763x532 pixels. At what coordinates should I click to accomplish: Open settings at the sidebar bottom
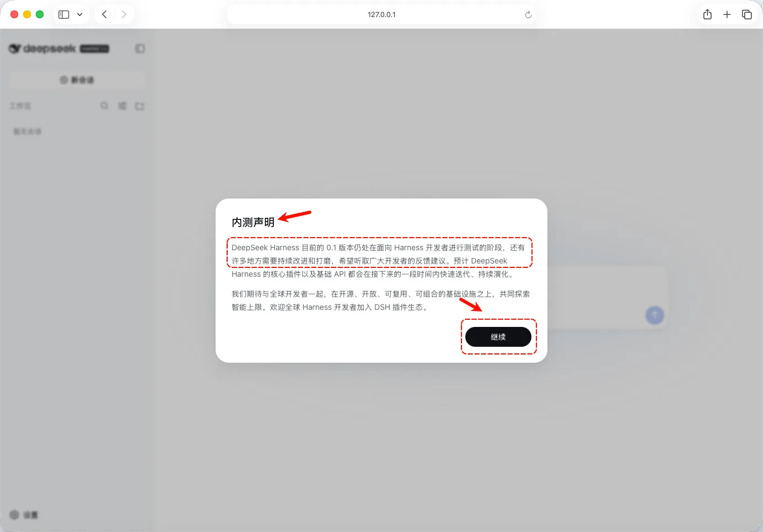(24, 514)
